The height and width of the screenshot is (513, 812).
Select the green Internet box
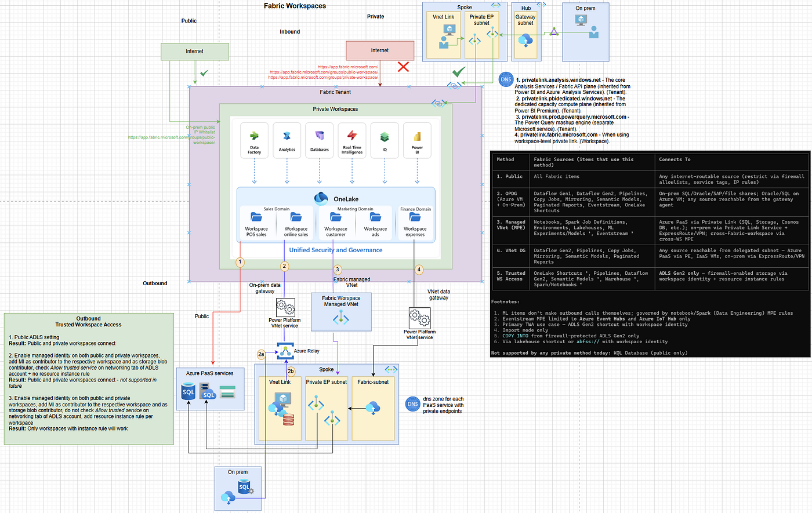click(195, 51)
